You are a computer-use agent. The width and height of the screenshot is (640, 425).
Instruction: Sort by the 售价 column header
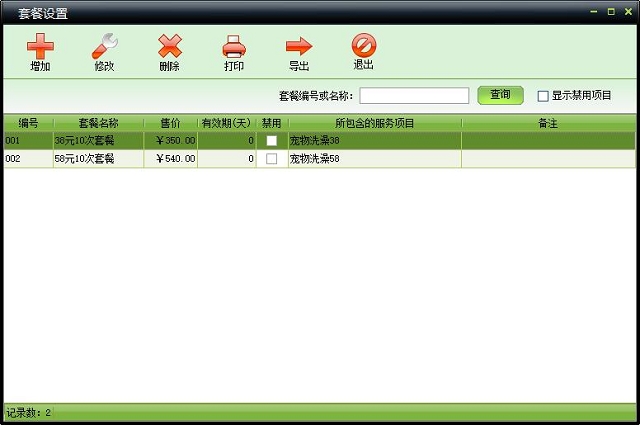(x=170, y=123)
